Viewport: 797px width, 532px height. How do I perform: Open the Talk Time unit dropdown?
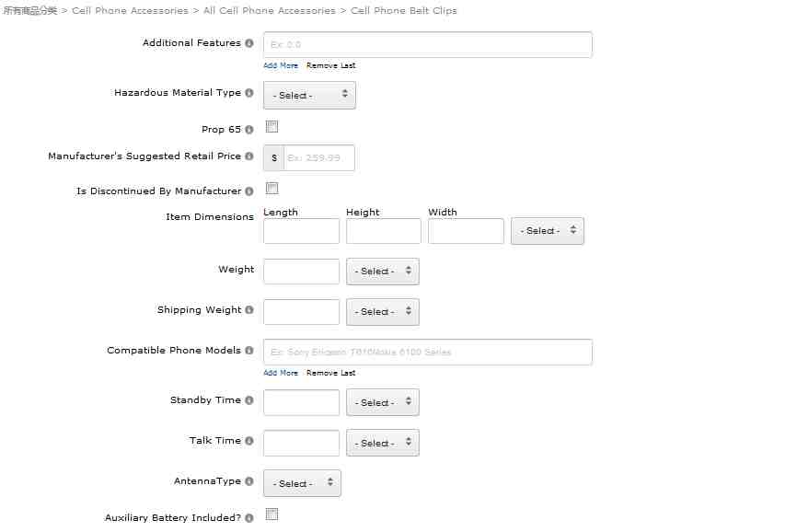(x=382, y=443)
